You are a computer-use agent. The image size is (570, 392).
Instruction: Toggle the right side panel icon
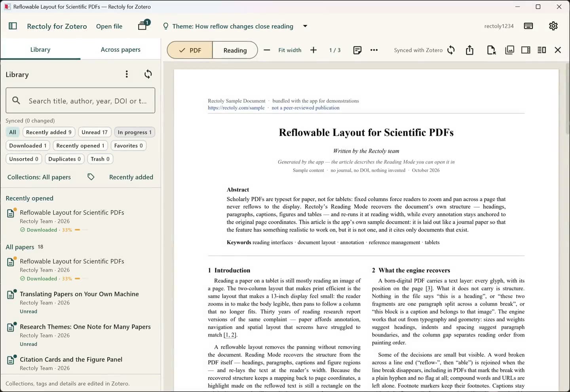[526, 50]
